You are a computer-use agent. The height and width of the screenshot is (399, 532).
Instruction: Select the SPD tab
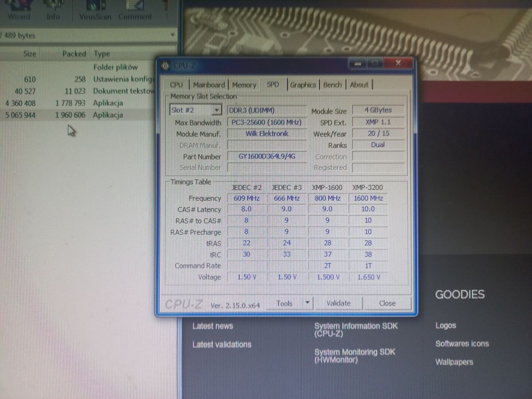point(273,84)
